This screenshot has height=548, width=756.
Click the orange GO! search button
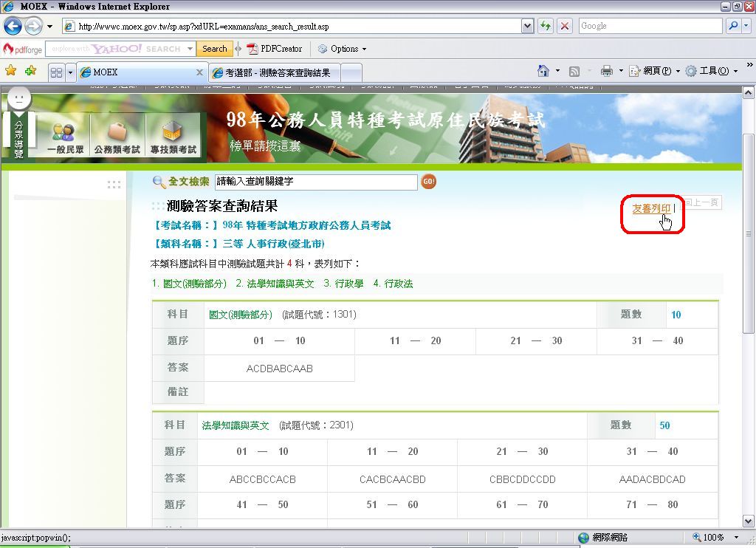(429, 182)
